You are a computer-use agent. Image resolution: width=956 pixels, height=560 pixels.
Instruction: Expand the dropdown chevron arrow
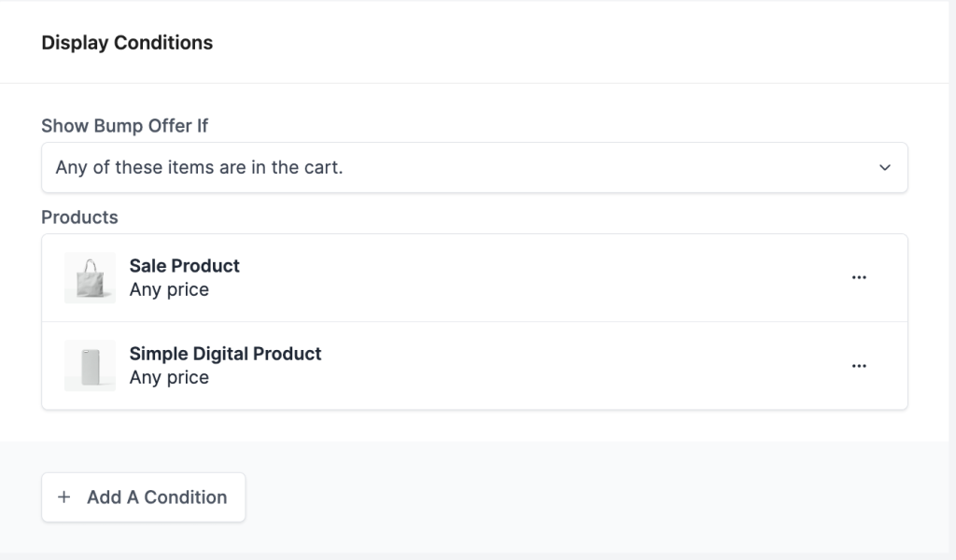point(885,168)
